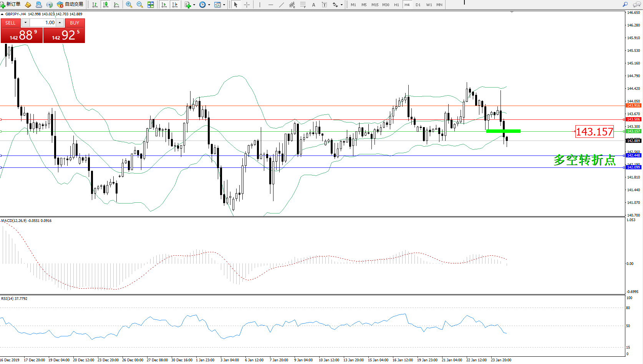The image size is (643, 364).
Task: Select the Fibonacci retracement tool
Action: pyautogui.click(x=303, y=5)
